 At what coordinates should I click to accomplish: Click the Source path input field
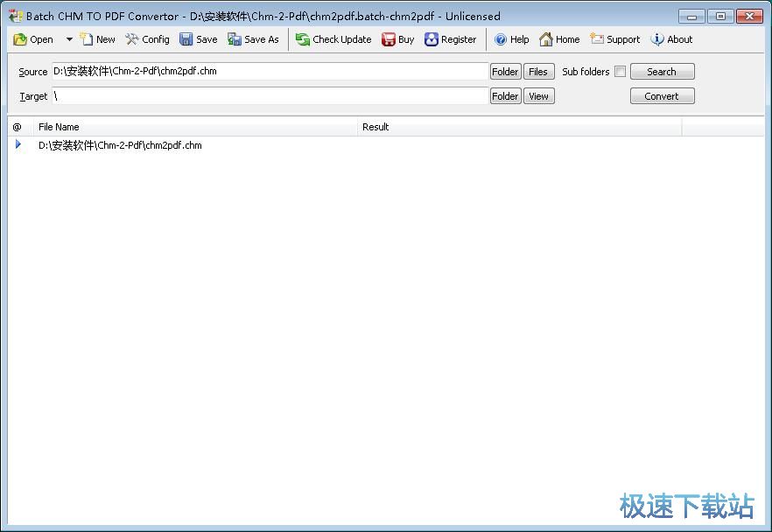point(270,72)
